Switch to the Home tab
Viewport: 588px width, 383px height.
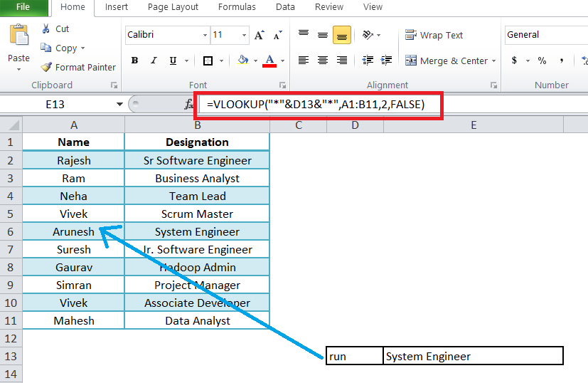(x=73, y=7)
